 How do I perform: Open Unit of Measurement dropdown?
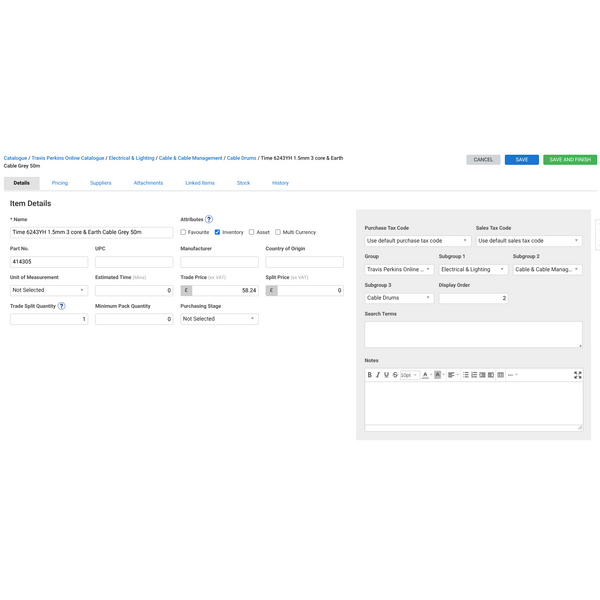click(49, 290)
